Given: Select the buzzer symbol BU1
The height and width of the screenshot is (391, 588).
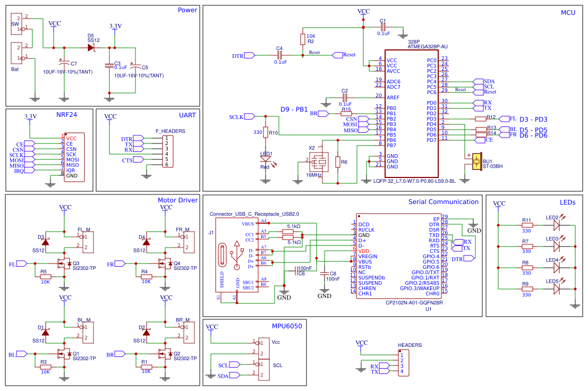Looking at the screenshot, I should point(476,161).
